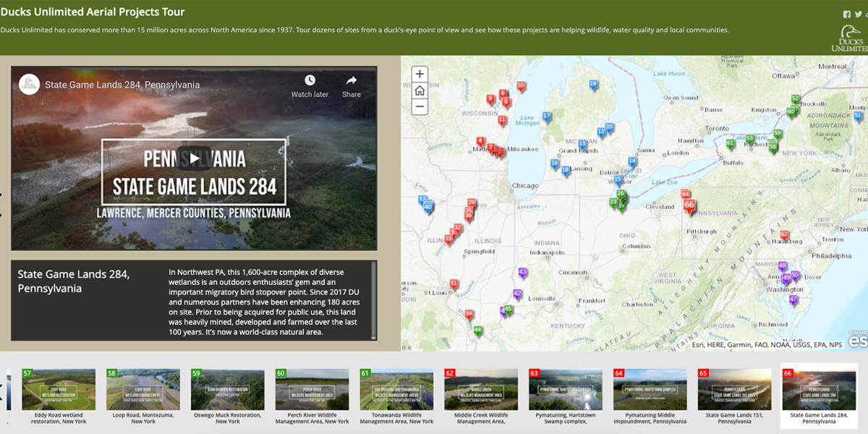Select red map marker 34 in southern Illinois

pyautogui.click(x=469, y=315)
